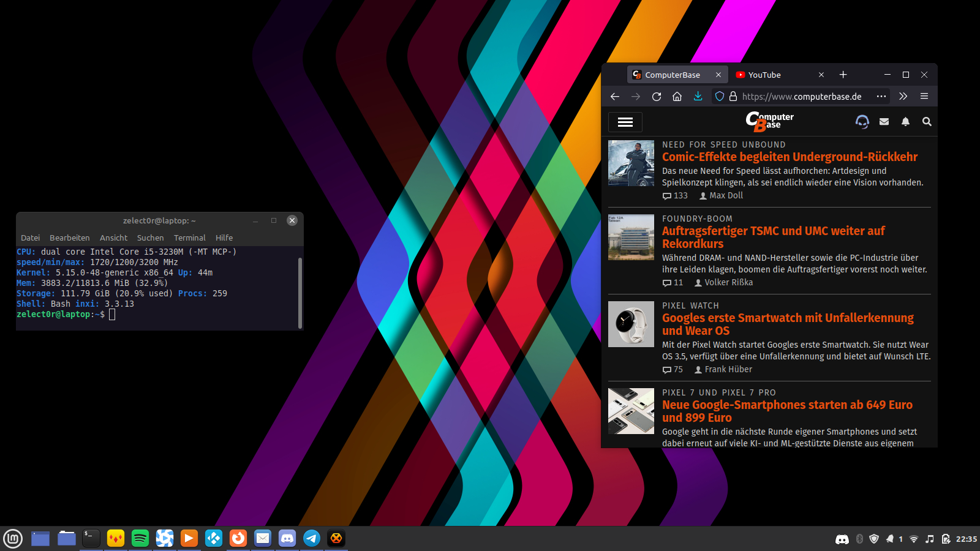Click the Need for Speed article thumbnail

(631, 163)
